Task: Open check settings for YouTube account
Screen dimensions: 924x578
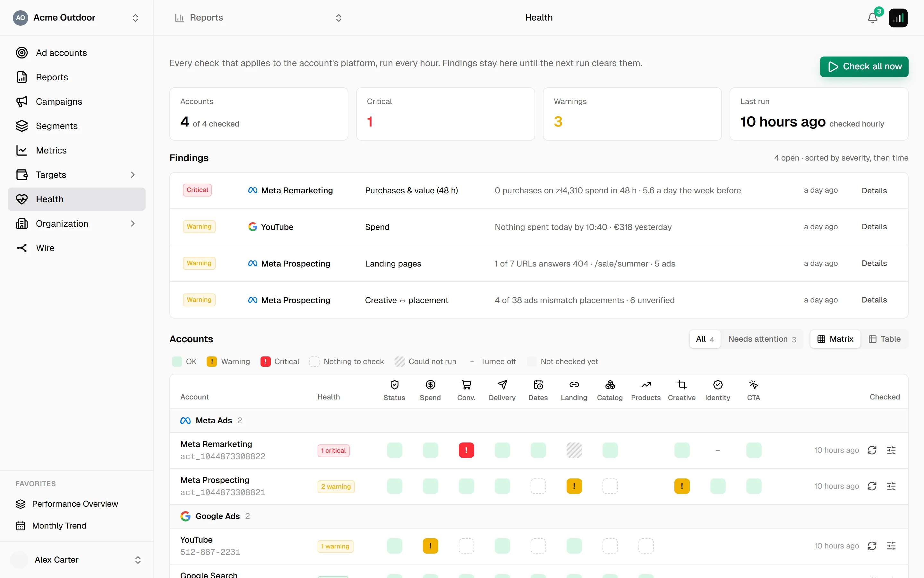Action: (891, 546)
